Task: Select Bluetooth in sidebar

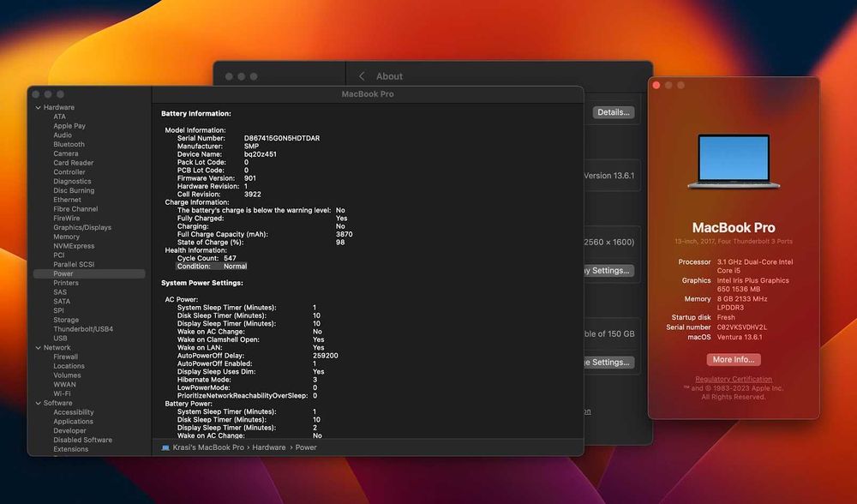Action: click(69, 144)
